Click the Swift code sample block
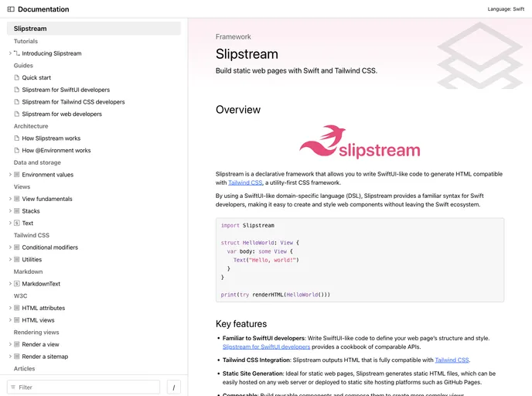This screenshot has height=396, width=532. point(360,260)
